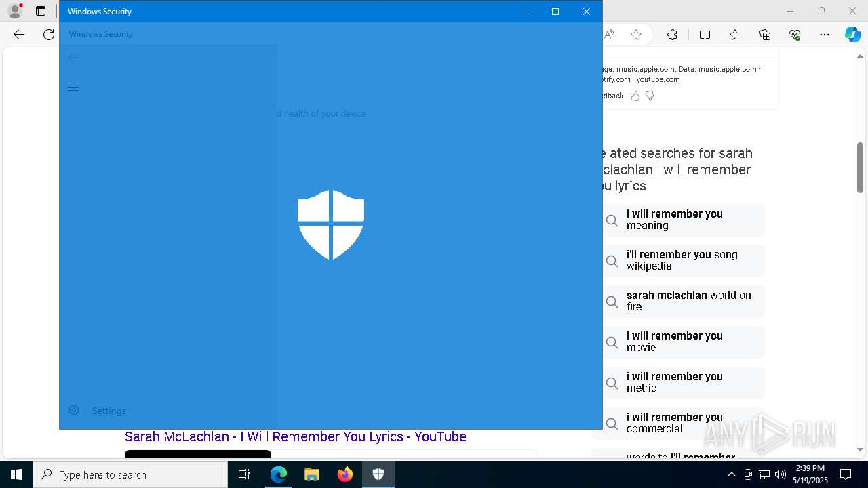Toggle Edge split screen
The image size is (868, 488).
pyautogui.click(x=705, y=35)
